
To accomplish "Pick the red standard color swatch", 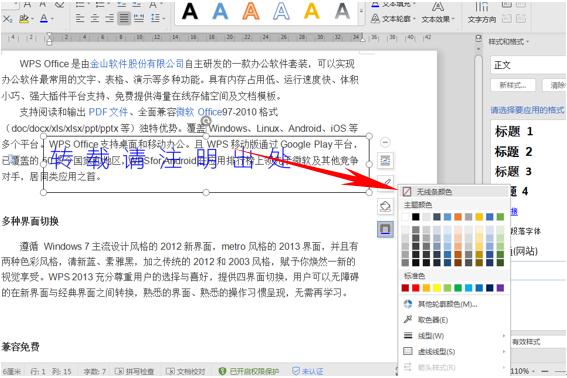I will 416,288.
